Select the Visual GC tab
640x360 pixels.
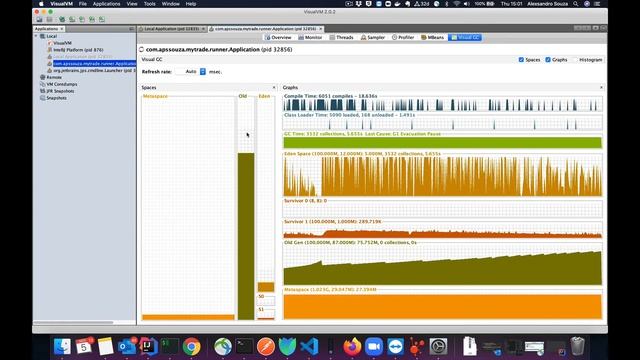click(465, 38)
